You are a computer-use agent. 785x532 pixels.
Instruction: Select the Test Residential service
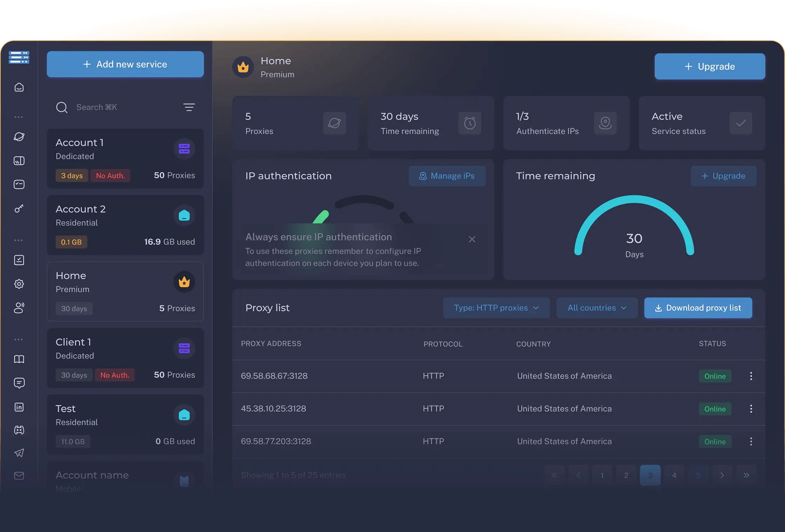tap(125, 425)
